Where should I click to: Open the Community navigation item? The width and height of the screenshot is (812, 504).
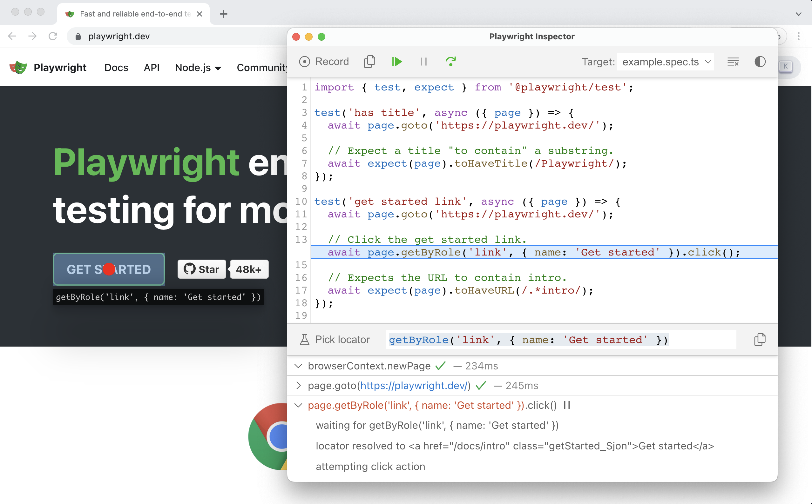pyautogui.click(x=262, y=68)
